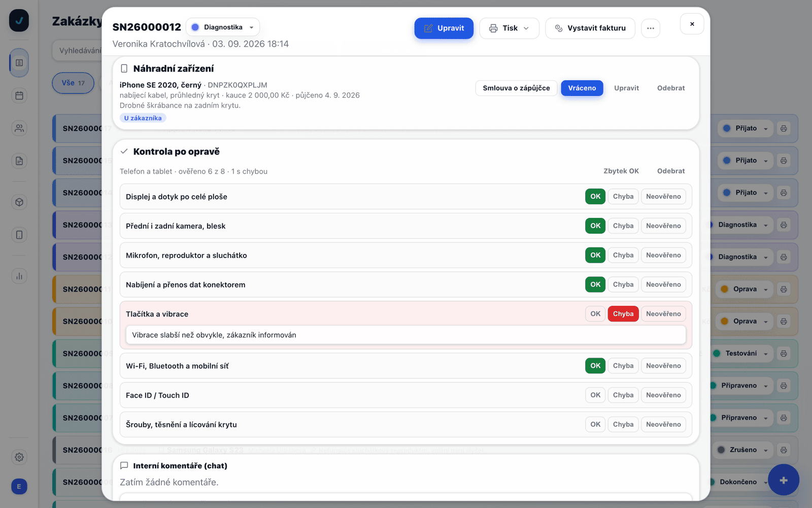Open the Testování status dropdown in the list

pyautogui.click(x=741, y=354)
